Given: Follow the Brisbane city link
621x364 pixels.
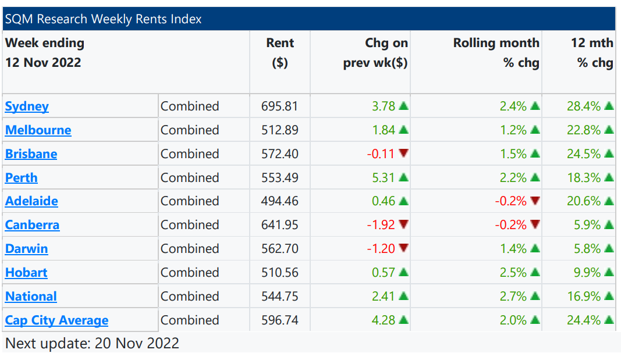Looking at the screenshot, I should [x=31, y=154].
